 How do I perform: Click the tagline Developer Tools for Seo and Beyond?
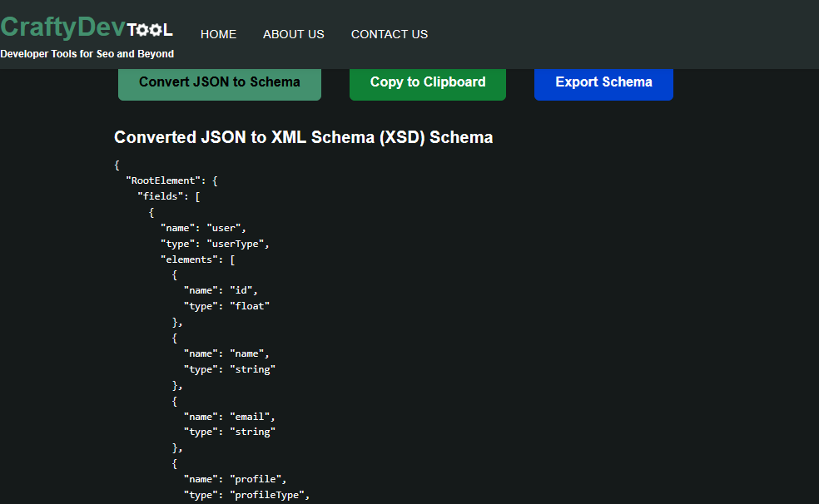pos(87,54)
